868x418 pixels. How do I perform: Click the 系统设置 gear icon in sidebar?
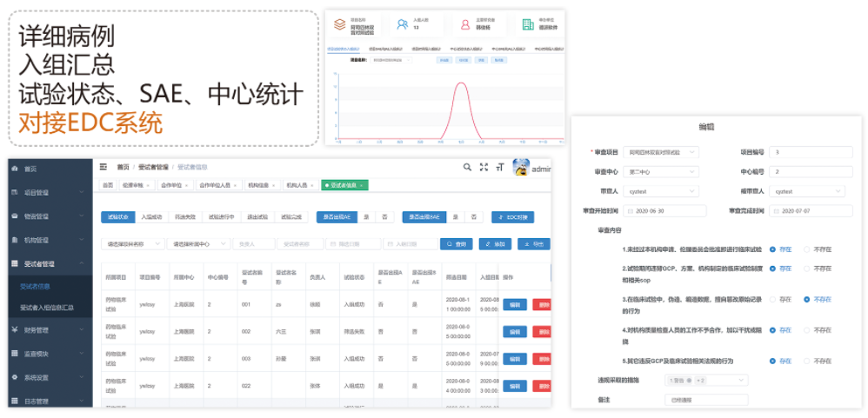15,378
